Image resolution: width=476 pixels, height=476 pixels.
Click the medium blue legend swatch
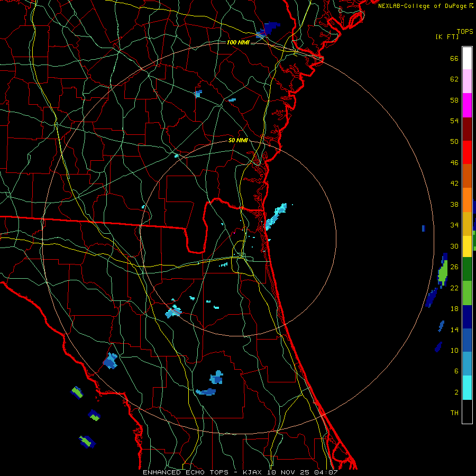[467, 340]
